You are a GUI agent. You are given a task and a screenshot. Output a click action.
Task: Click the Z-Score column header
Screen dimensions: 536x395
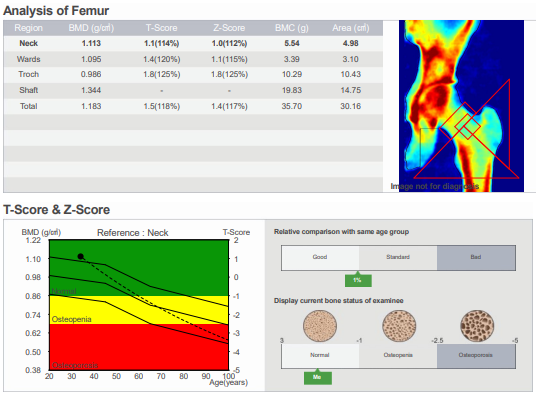(229, 28)
